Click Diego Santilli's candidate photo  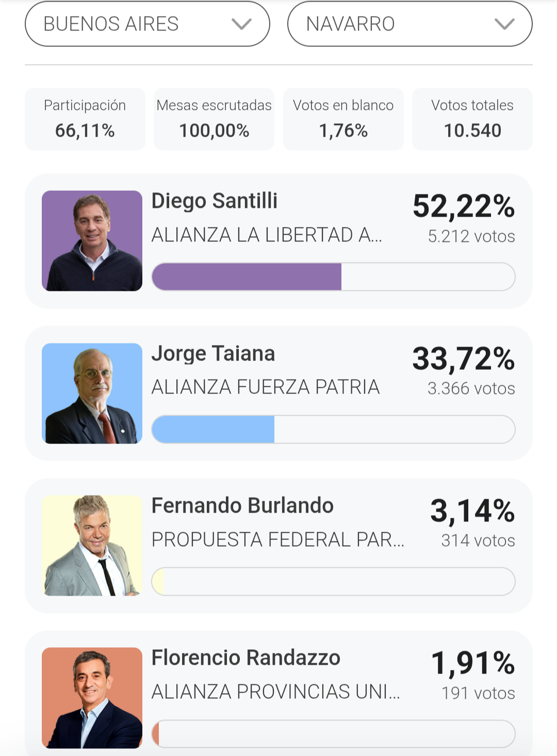click(92, 241)
